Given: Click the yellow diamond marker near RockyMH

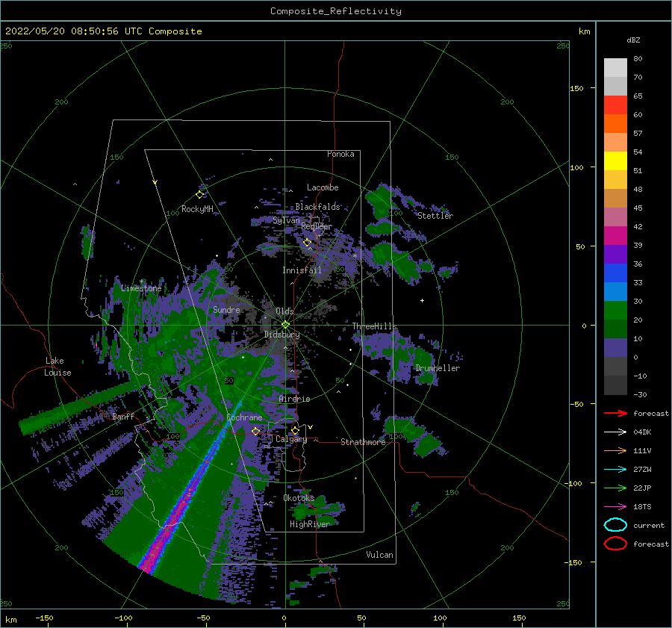Looking at the screenshot, I should 199,195.
